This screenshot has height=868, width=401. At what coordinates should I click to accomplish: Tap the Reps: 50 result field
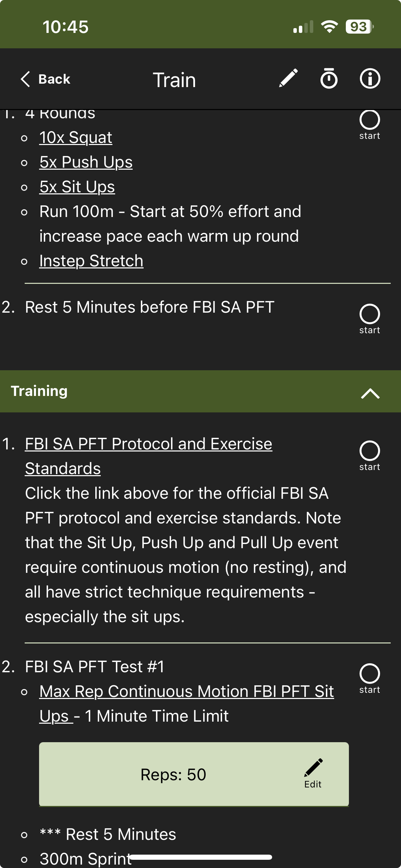tap(173, 775)
